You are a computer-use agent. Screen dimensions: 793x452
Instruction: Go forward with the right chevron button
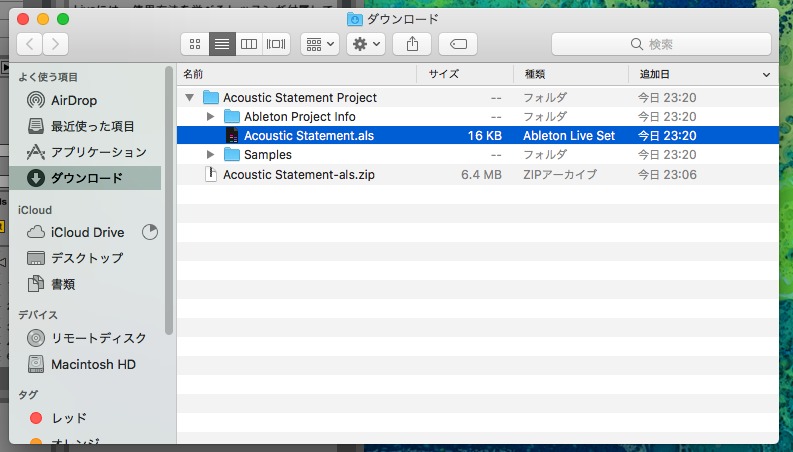click(55, 44)
